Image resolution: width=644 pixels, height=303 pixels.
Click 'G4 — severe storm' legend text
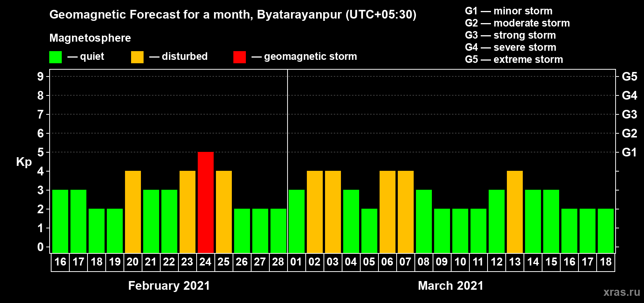point(510,47)
